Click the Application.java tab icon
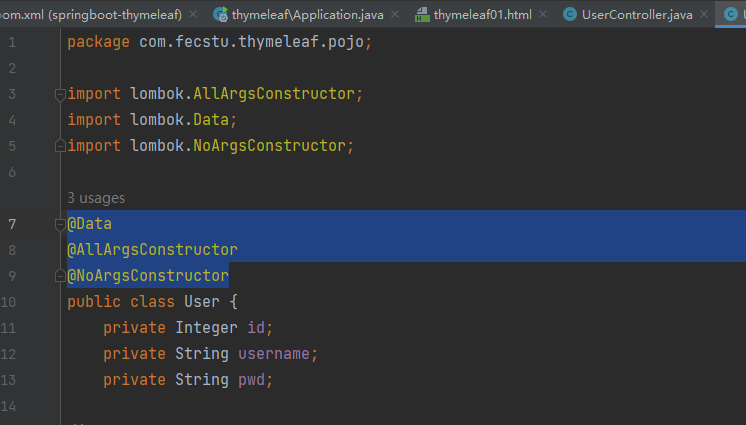 tap(220, 15)
